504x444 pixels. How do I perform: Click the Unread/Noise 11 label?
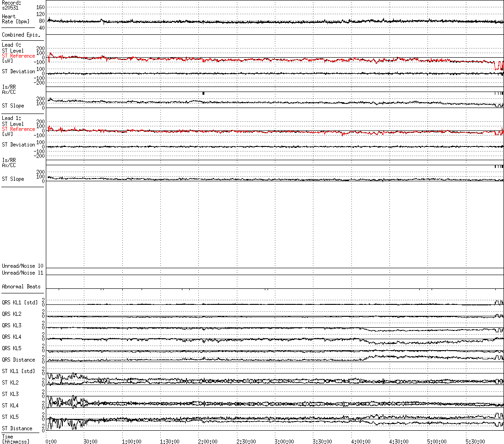[x=22, y=273]
